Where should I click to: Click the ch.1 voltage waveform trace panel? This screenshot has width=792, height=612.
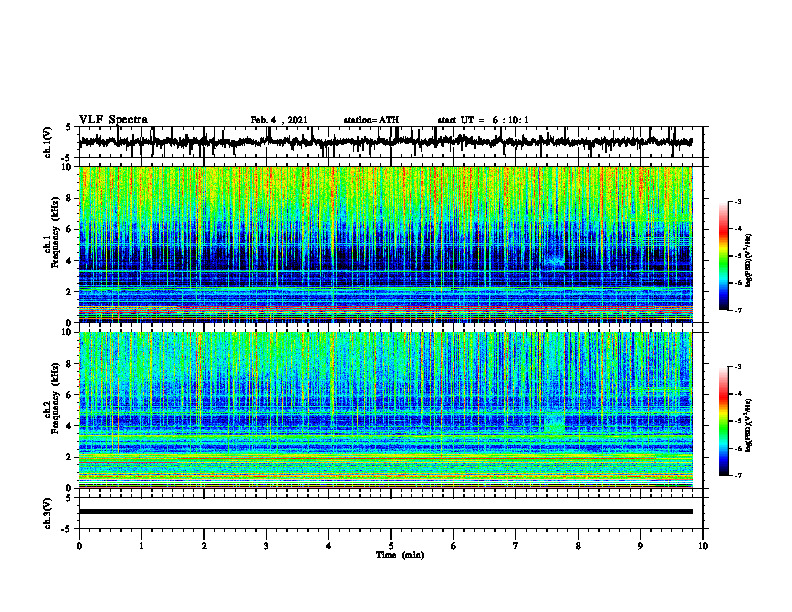[x=391, y=142]
